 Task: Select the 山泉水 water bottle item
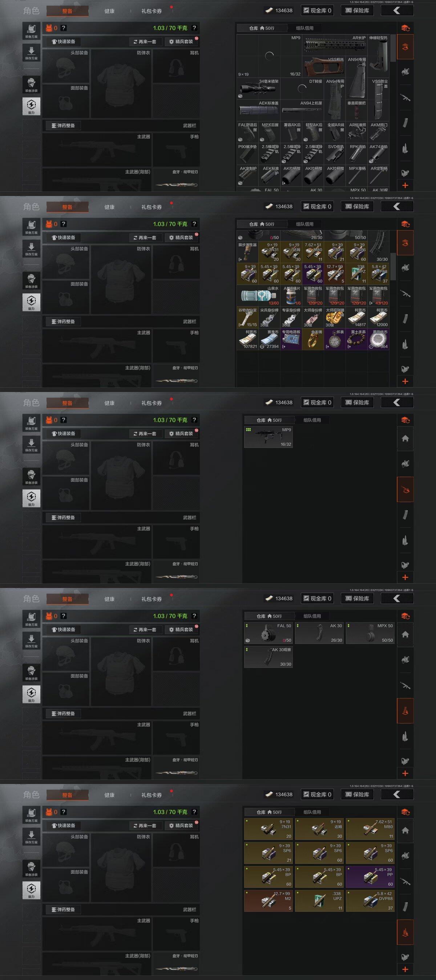[258, 295]
